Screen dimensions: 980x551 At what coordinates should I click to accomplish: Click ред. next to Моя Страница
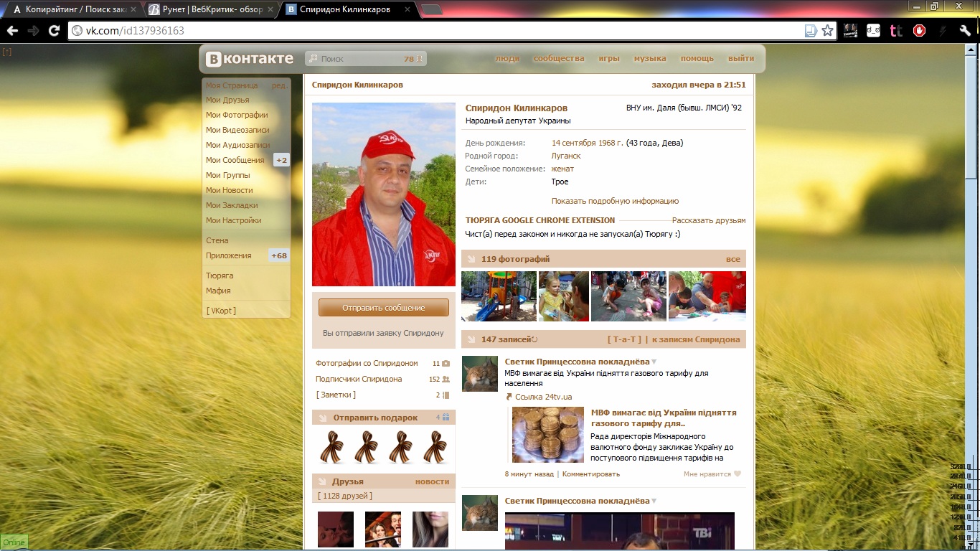pos(279,85)
